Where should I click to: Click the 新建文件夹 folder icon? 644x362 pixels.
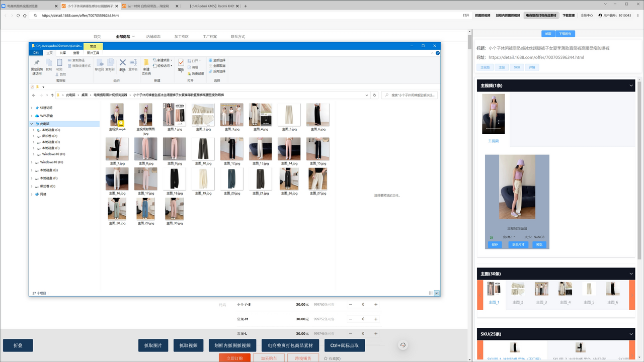(146, 63)
